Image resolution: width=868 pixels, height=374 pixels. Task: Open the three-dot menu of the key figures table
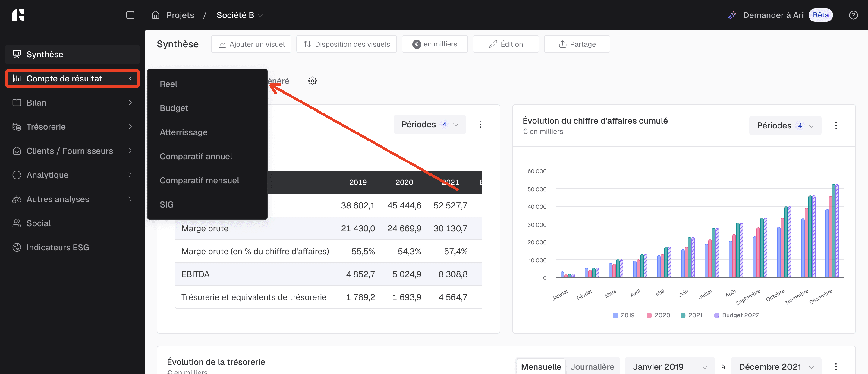pyautogui.click(x=480, y=125)
